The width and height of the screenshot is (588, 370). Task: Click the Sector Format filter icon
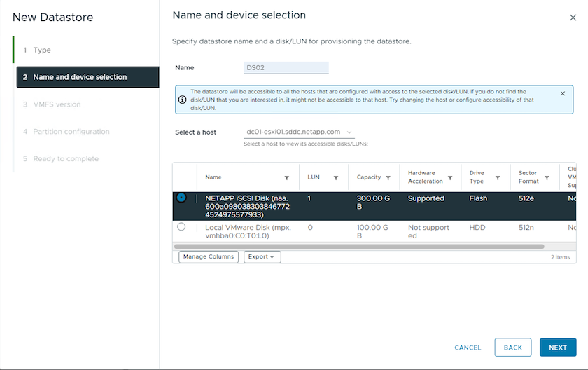[x=547, y=178]
